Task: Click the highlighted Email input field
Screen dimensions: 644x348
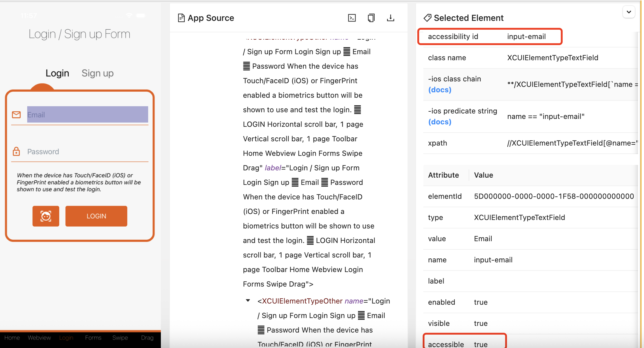Action: 87,115
